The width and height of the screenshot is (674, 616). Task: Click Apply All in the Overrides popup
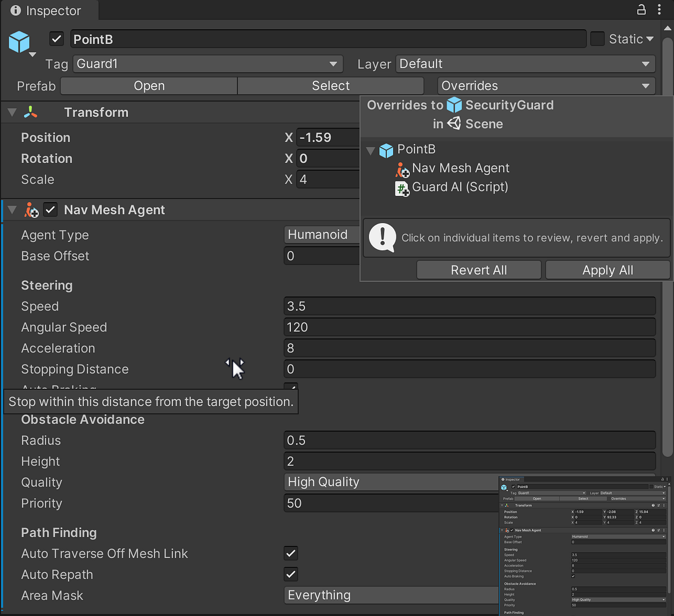pyautogui.click(x=607, y=270)
